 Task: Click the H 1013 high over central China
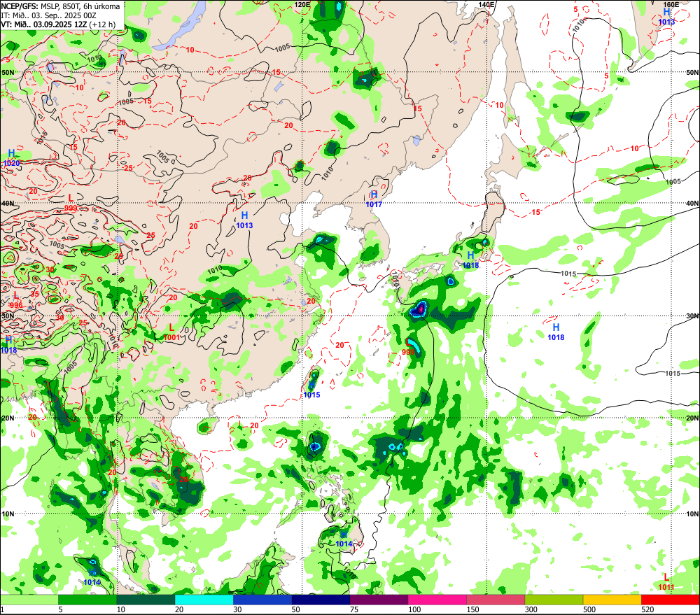point(244,220)
